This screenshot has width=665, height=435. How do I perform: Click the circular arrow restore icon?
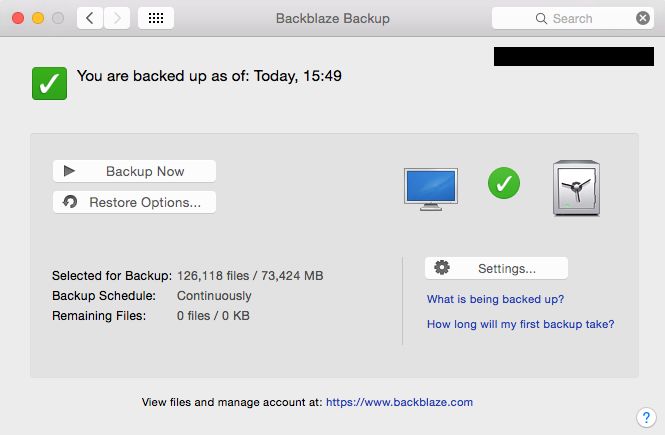(70, 202)
